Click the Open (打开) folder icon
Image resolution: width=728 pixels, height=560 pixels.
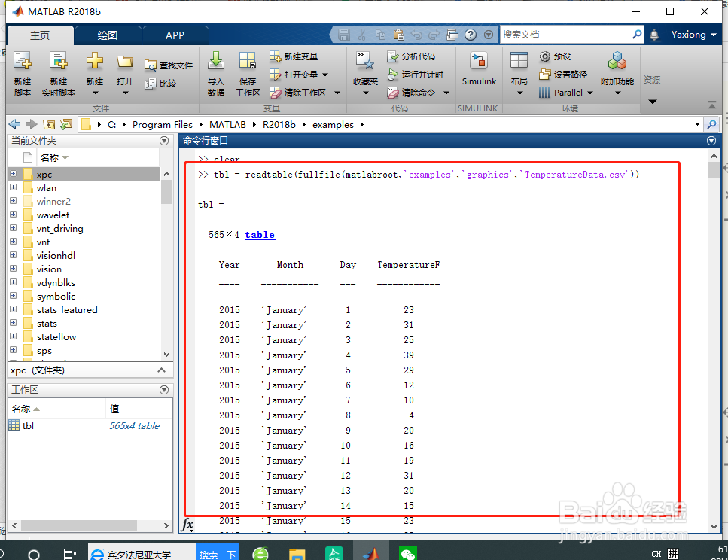pos(125,61)
